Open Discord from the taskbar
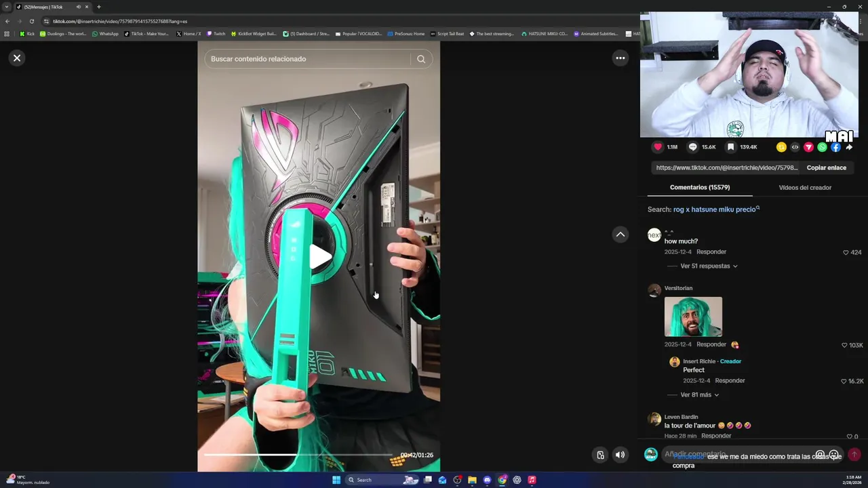Screen dimensions: 868x488 click(487, 480)
